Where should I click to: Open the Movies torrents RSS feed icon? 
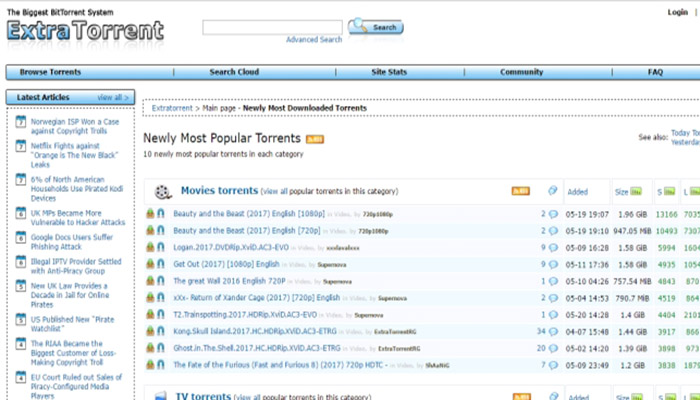pos(521,191)
